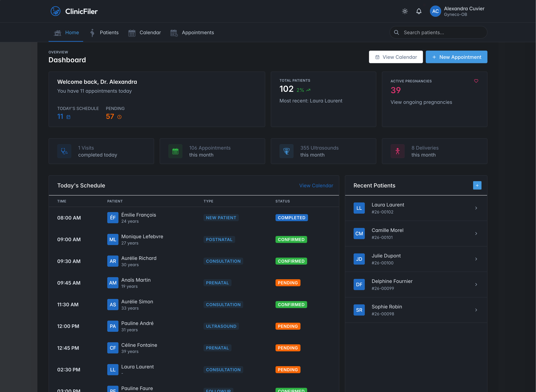Click the plus icon in Recent Patients panel

(x=477, y=185)
